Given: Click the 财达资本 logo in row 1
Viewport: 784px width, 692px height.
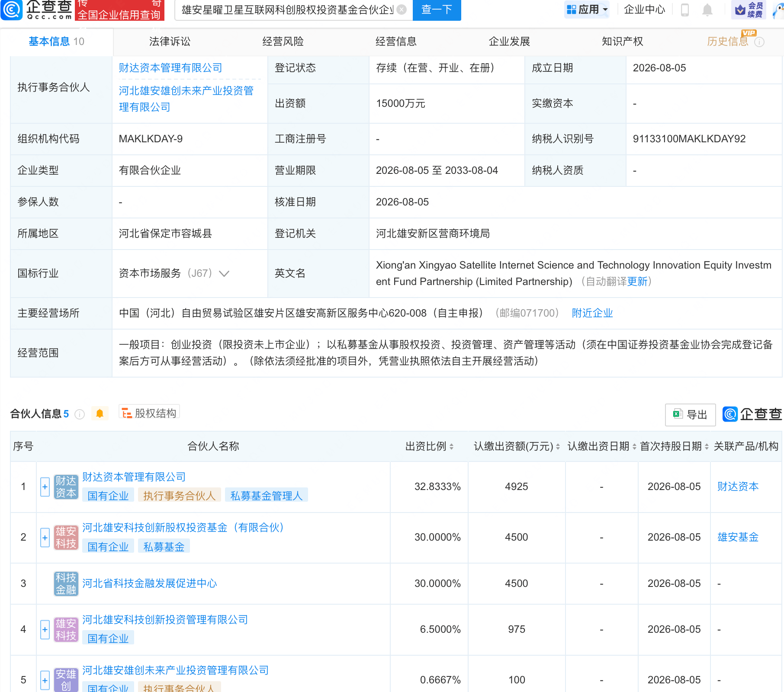Looking at the screenshot, I should tap(66, 487).
